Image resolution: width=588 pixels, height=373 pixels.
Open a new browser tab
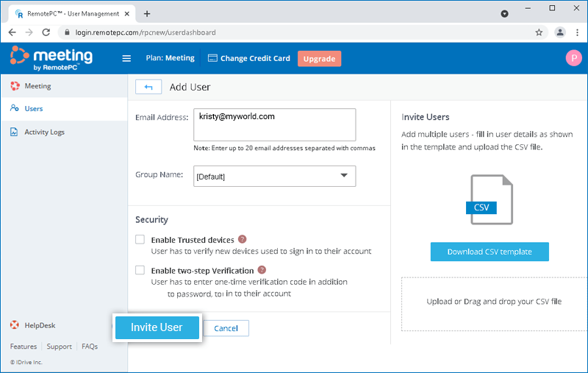click(147, 14)
